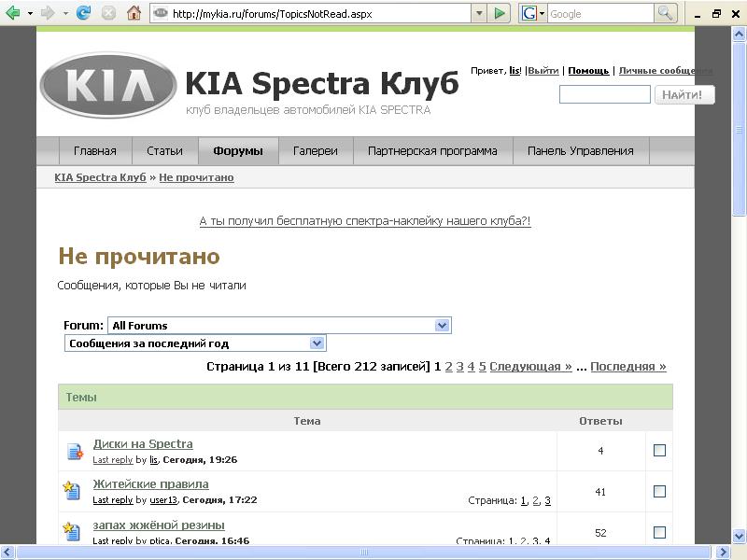Check the box for Житейские правила topic
Viewport: 747px width, 560px height.
point(659,492)
